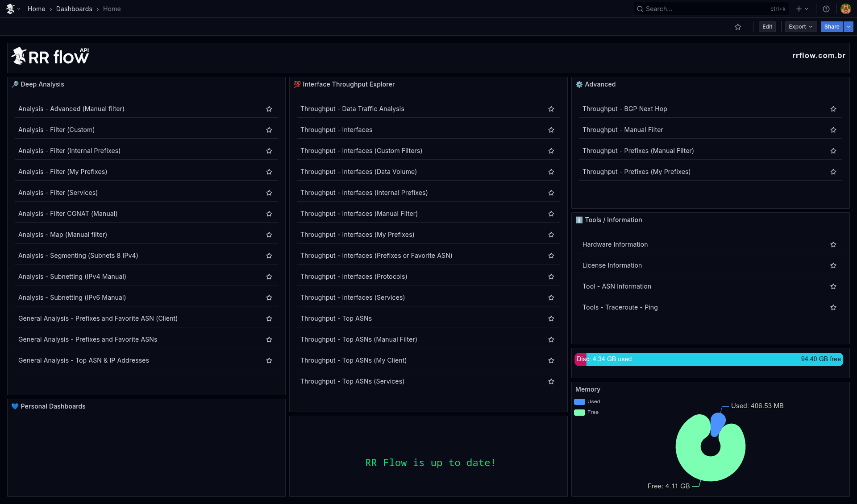Star Analysis - Advanced (Manual filter)

(x=269, y=109)
